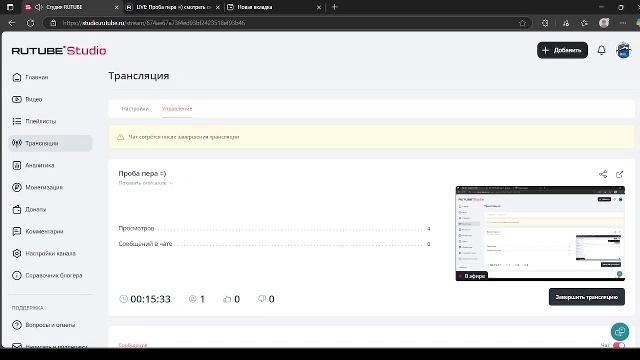
Task: Select Трансляции in the sidebar
Action: point(50,143)
